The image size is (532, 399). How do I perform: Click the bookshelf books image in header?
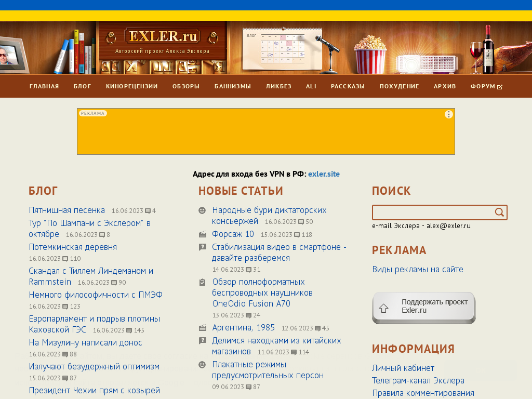click(x=75, y=52)
